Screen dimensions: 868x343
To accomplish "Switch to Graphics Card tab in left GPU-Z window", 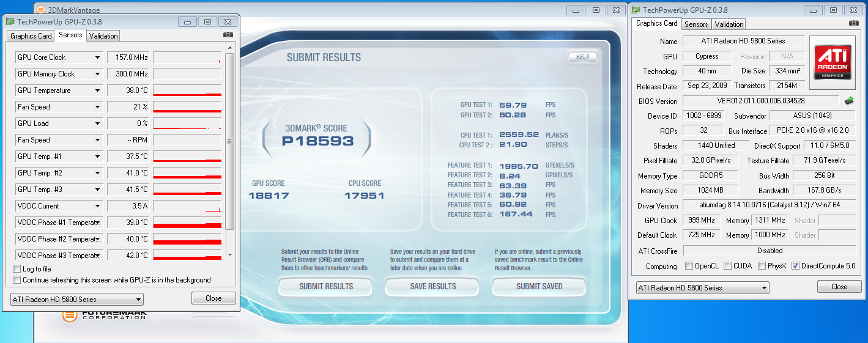I will [x=31, y=36].
